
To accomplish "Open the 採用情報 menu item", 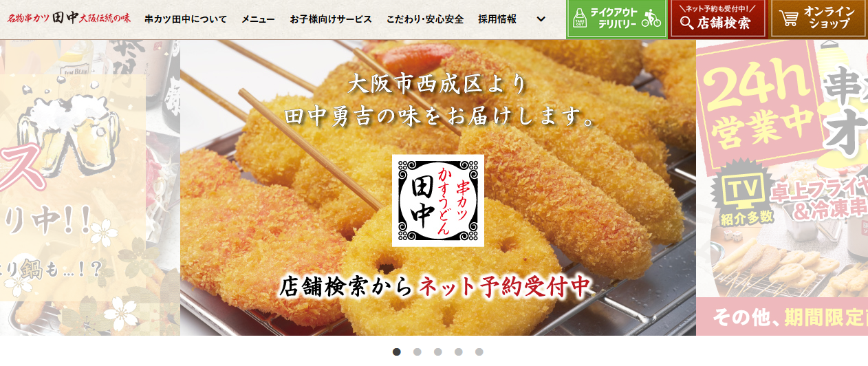I will [497, 19].
